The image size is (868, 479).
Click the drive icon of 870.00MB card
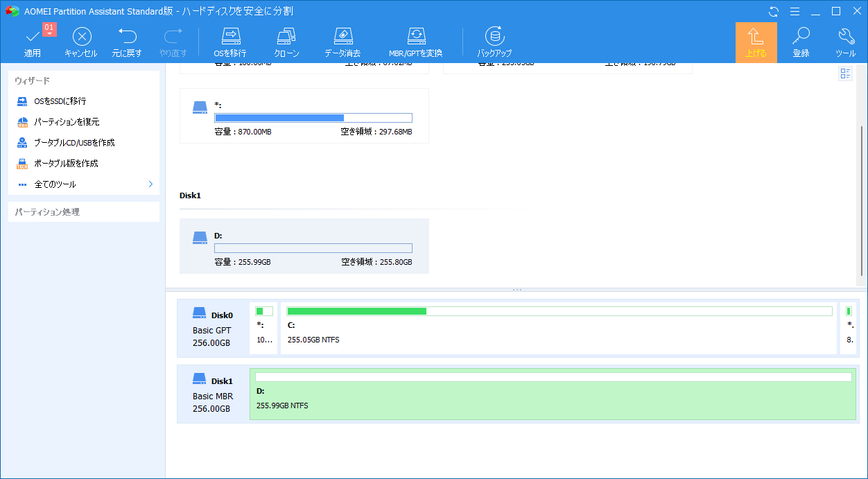tap(200, 107)
